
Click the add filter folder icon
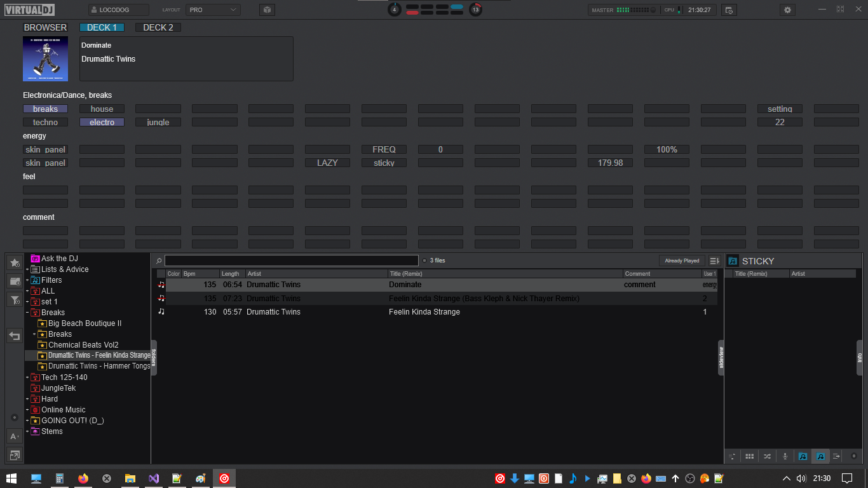14,300
